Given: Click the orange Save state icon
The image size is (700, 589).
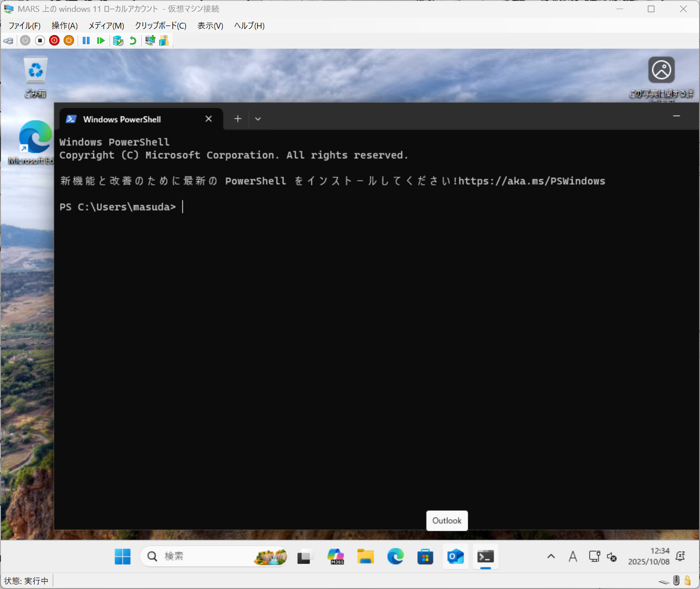Looking at the screenshot, I should click(x=69, y=41).
